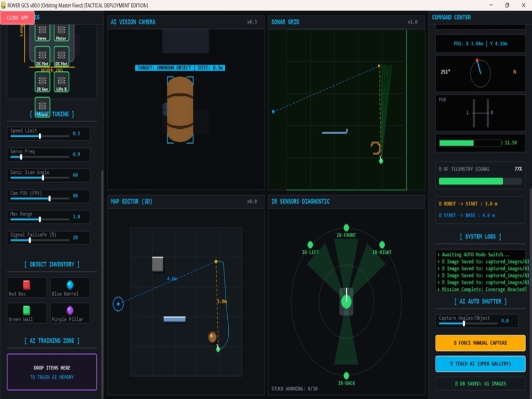Click the battery voltage bar
The width and height of the screenshot is (532, 399).
click(x=470, y=143)
